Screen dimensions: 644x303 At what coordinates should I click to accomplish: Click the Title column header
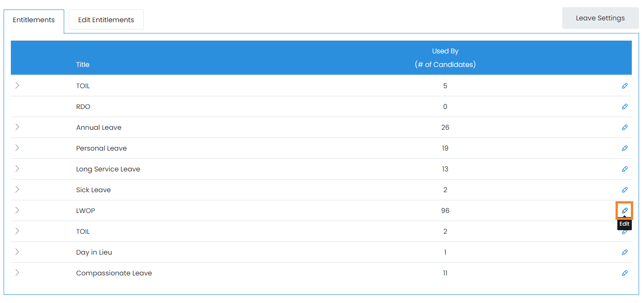tap(83, 65)
